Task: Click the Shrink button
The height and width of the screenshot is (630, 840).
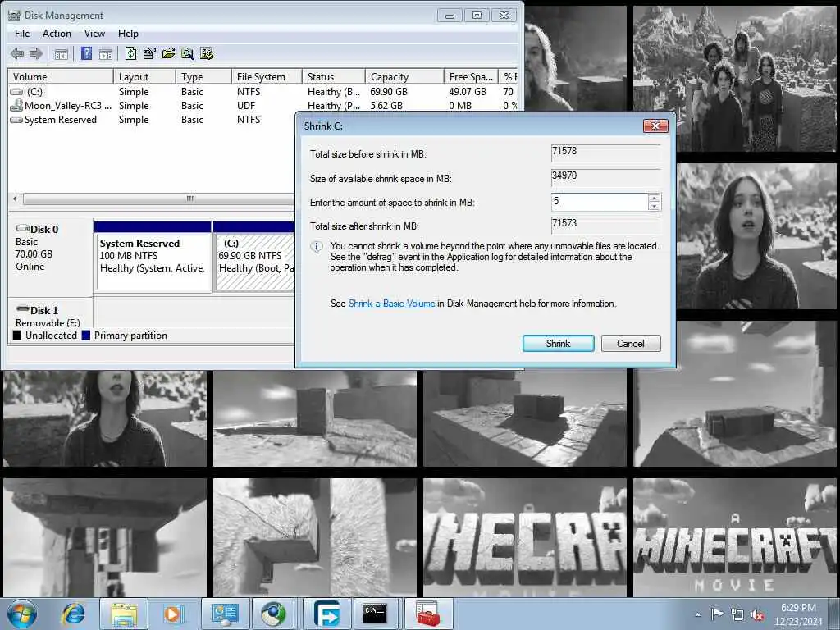Action: coord(558,344)
